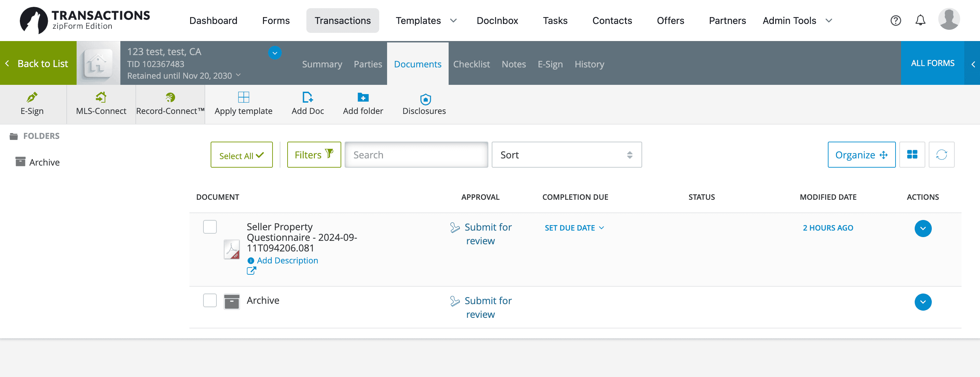Open Tasks page
The image size is (980, 377).
coord(555,21)
